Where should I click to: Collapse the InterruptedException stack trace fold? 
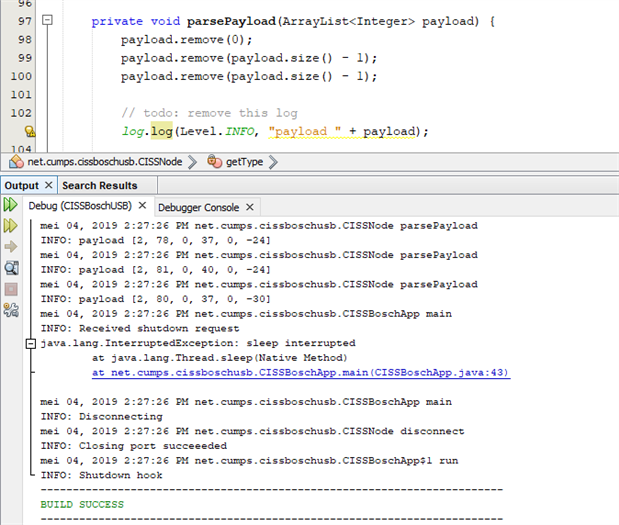tap(29, 343)
